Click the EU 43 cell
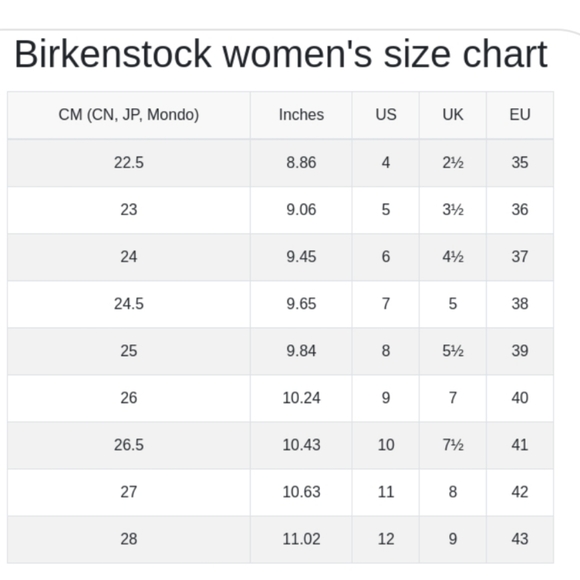The height and width of the screenshot is (580, 580). (520, 539)
